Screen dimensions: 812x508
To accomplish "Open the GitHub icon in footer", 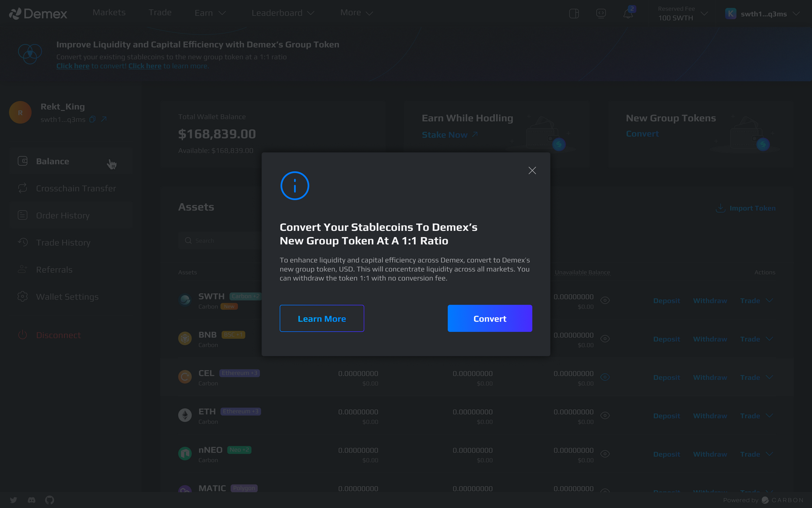I will point(50,500).
